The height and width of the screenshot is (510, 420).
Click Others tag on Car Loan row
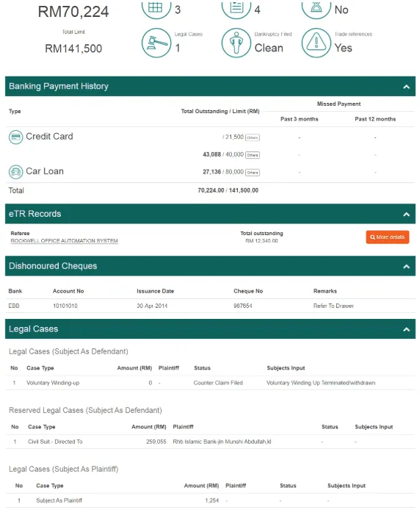(253, 173)
